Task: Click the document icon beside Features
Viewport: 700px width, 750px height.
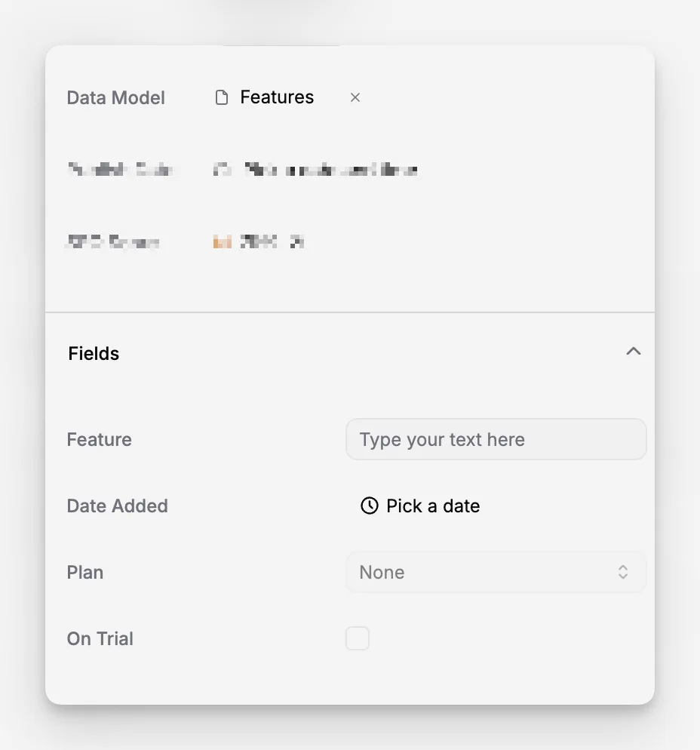Action: [x=221, y=97]
